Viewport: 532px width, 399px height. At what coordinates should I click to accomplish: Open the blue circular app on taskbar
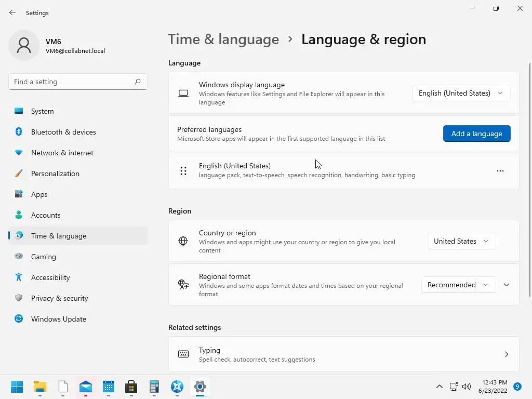tap(177, 387)
